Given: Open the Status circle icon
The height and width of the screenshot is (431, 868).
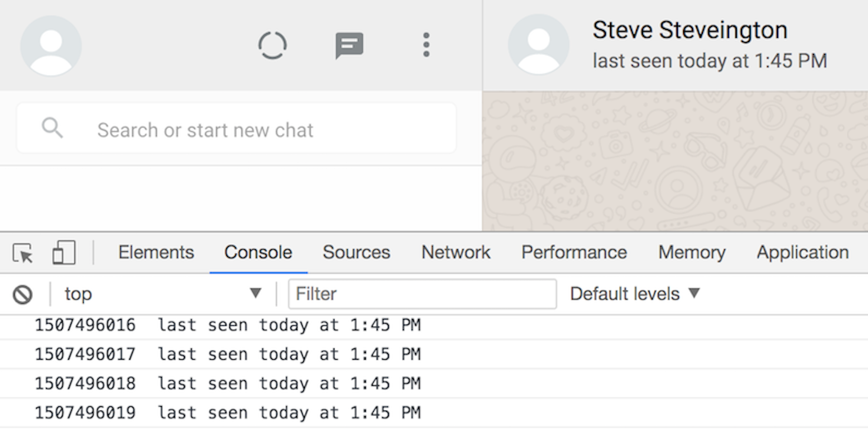Looking at the screenshot, I should pyautogui.click(x=272, y=45).
